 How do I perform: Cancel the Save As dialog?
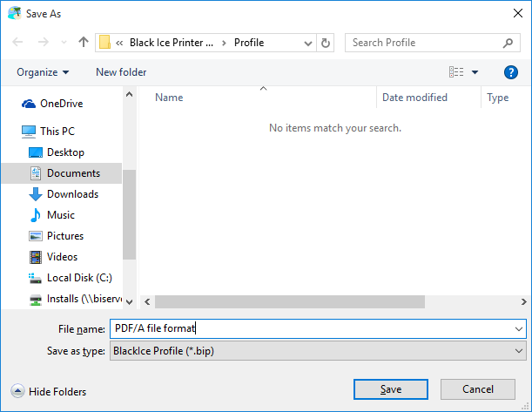(478, 389)
